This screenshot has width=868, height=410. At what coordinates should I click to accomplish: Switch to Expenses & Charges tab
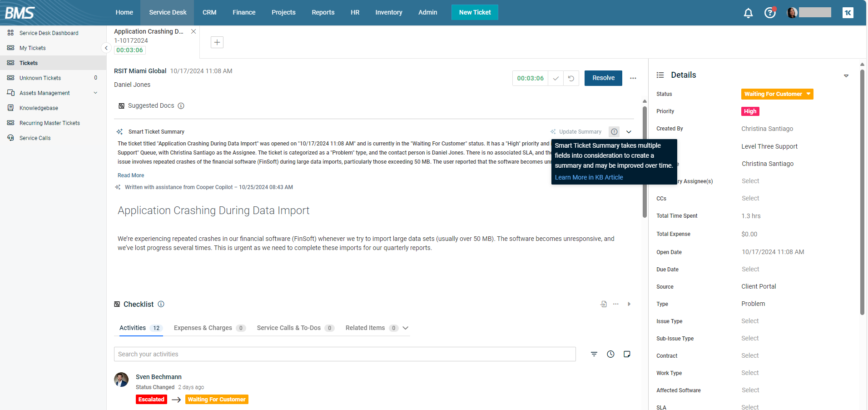pos(203,328)
